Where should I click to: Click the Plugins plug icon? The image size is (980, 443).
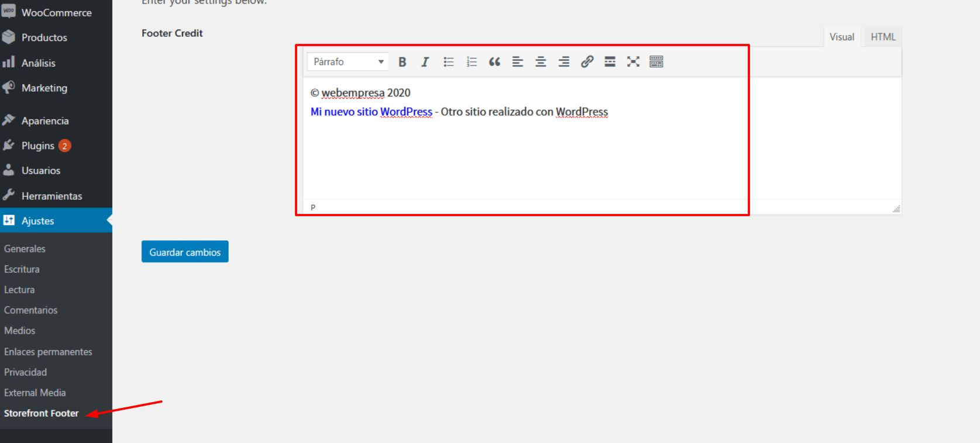(8, 145)
